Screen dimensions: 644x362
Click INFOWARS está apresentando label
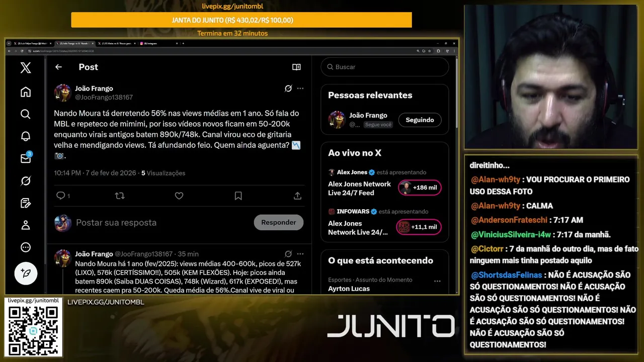click(x=378, y=212)
